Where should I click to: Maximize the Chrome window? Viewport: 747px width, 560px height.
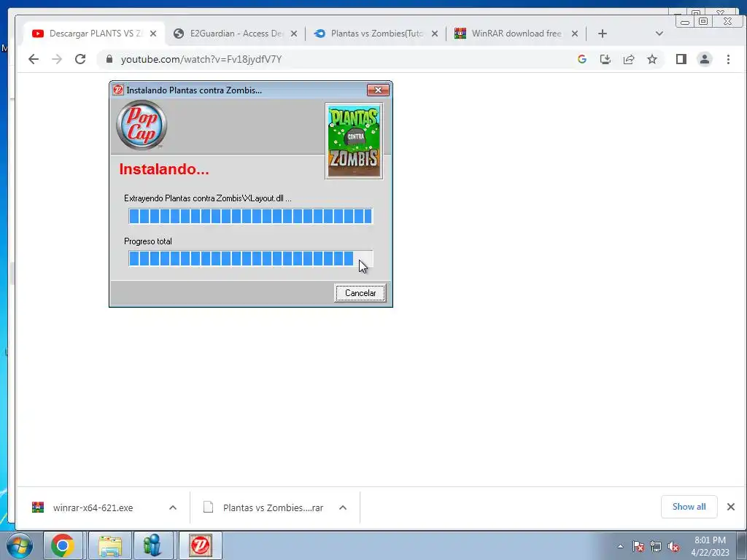pos(703,21)
